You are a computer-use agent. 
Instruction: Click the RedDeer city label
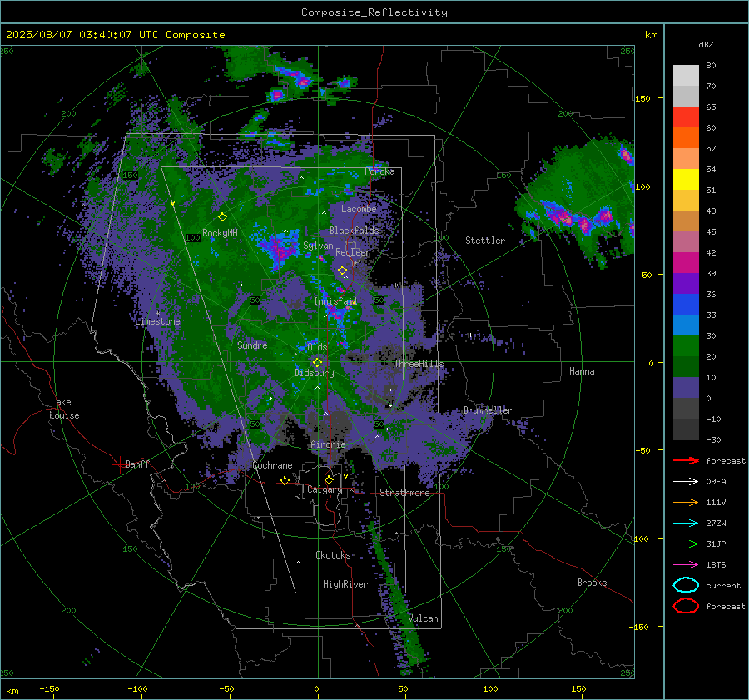(x=353, y=252)
